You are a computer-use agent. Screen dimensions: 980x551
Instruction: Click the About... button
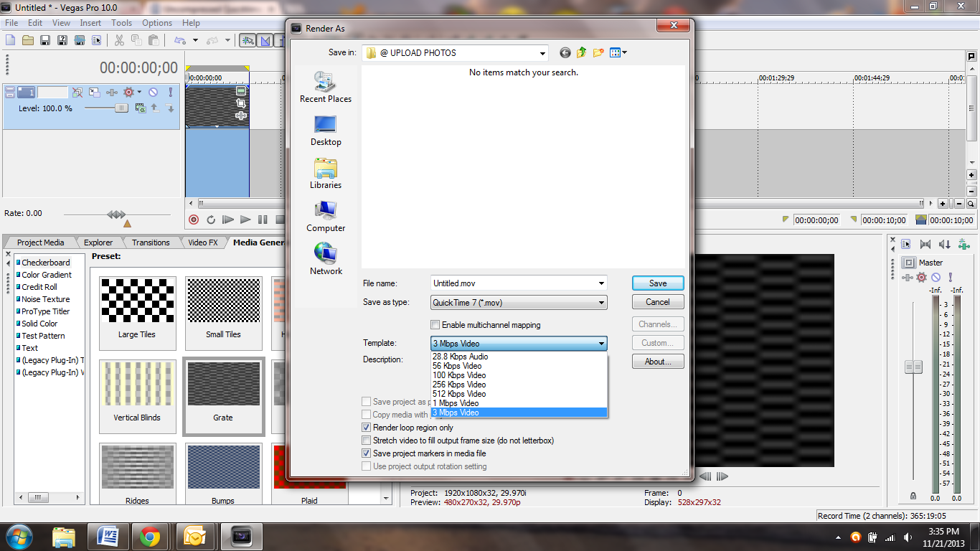(x=658, y=362)
